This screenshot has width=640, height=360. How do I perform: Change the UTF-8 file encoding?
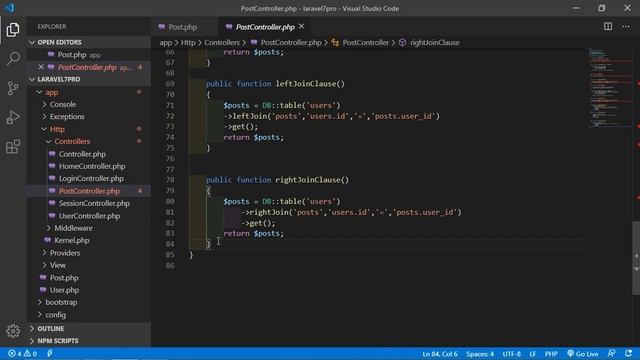(511, 353)
